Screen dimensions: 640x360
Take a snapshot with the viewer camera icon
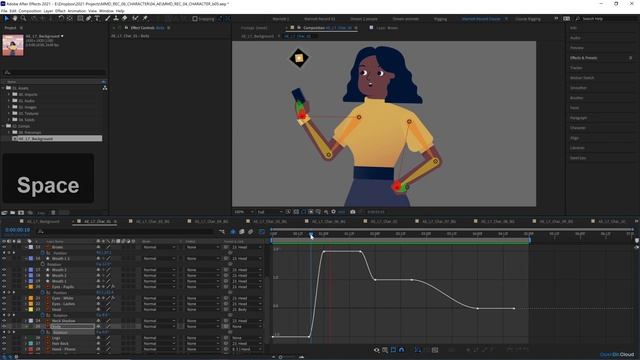click(353, 212)
